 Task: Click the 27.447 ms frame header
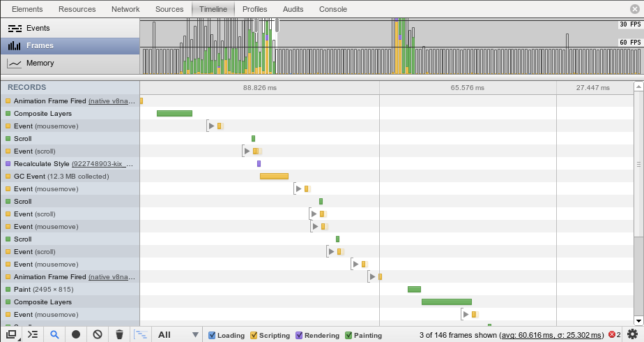(592, 87)
